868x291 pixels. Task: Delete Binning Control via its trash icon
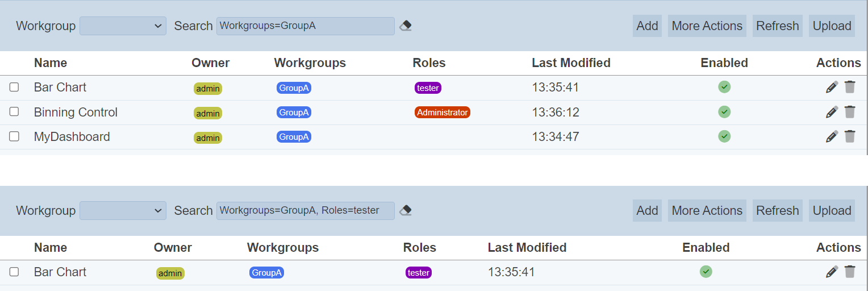(849, 112)
